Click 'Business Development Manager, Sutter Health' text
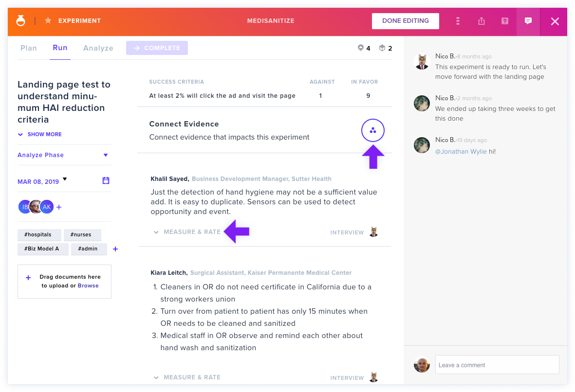This screenshot has width=575, height=392. click(261, 179)
